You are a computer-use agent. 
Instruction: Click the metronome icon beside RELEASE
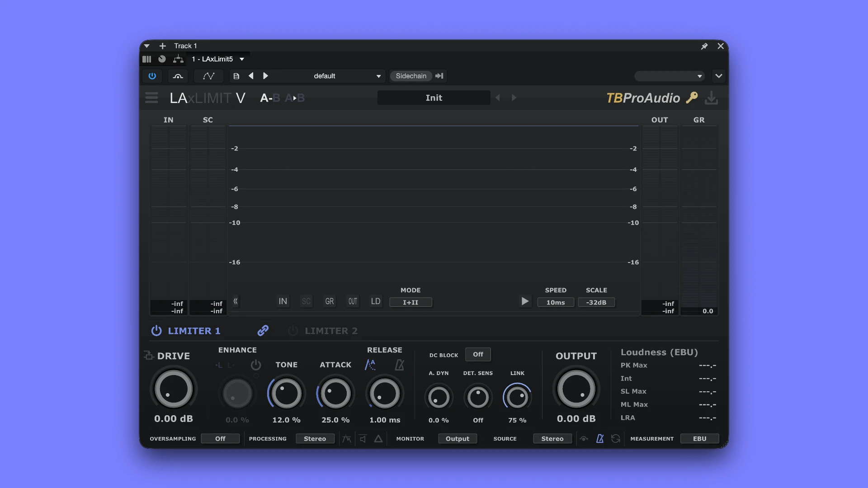pyautogui.click(x=399, y=365)
